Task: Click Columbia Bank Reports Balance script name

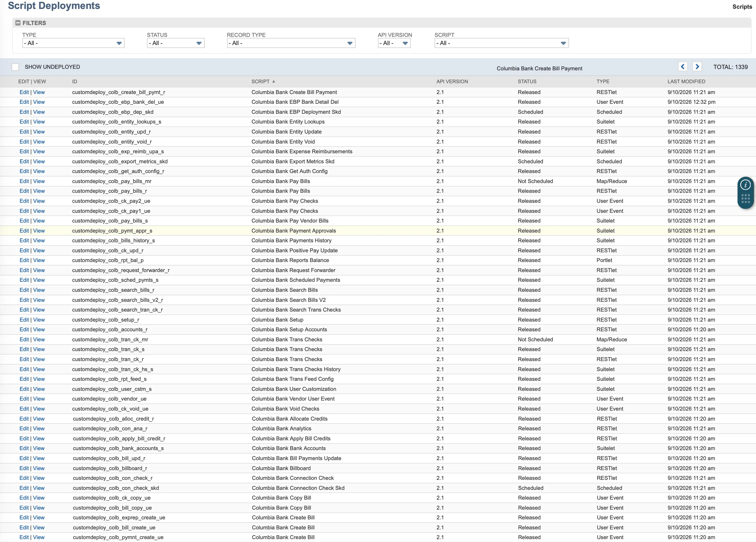Action: point(290,260)
